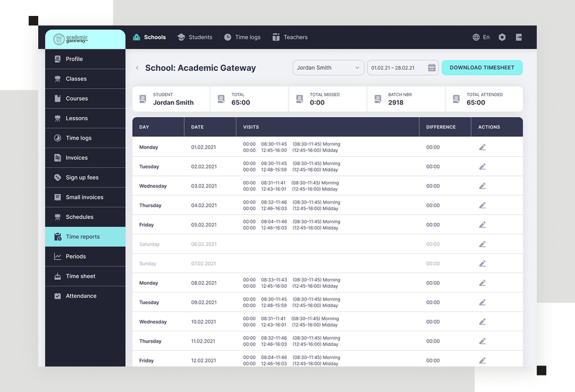575x392 pixels.
Task: Click the Academic Gateway logo
Action: point(71,39)
